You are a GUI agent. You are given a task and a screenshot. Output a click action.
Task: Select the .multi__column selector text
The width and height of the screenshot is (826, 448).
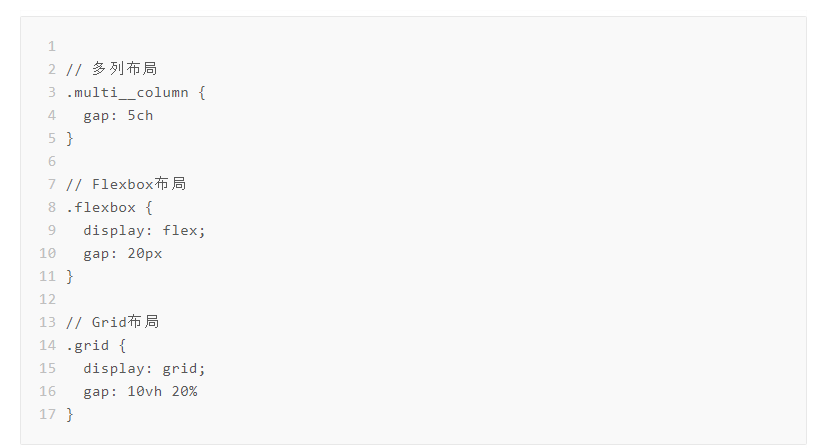pos(127,93)
